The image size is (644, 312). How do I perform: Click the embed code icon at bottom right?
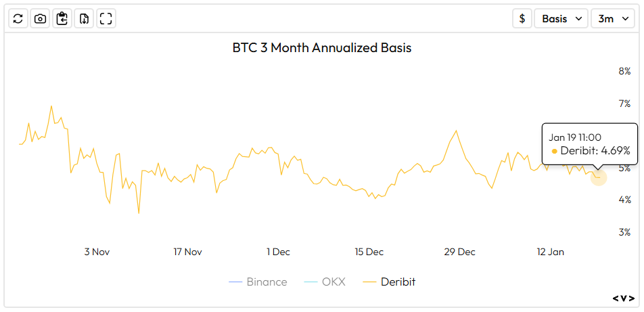(x=624, y=298)
